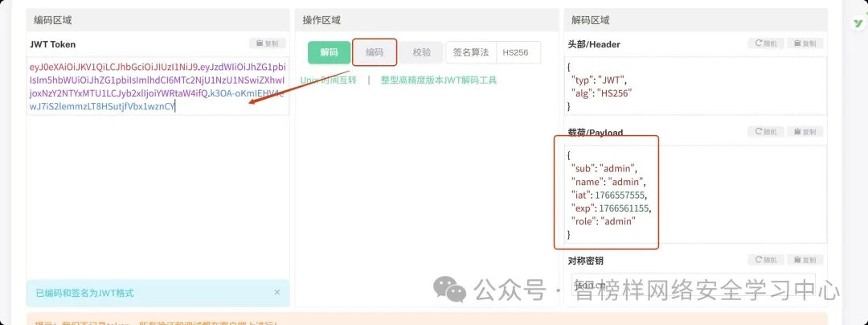Click the "exp": 1766561155 payload line
The image size is (868, 325).
(611, 208)
